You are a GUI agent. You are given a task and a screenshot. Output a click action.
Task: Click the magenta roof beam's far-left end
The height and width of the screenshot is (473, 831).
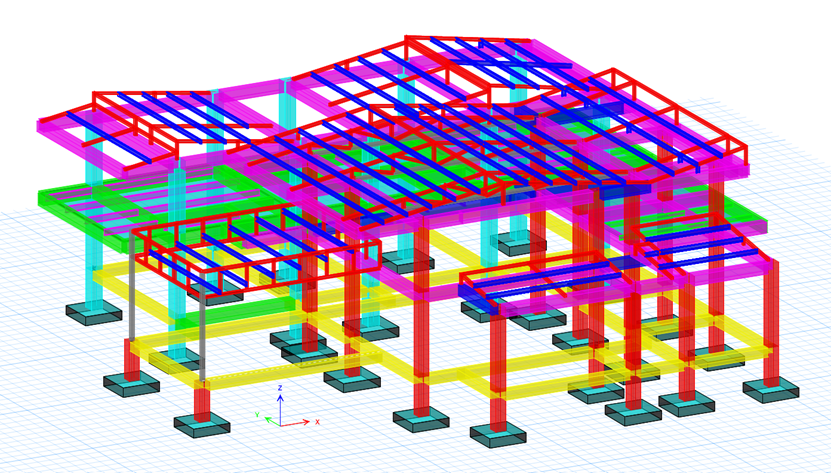tap(44, 127)
